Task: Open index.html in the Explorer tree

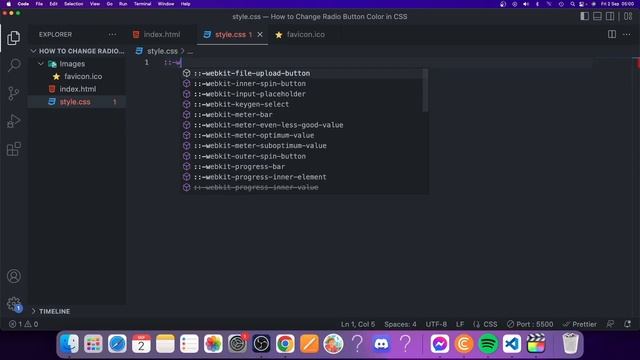Action: tap(77, 89)
